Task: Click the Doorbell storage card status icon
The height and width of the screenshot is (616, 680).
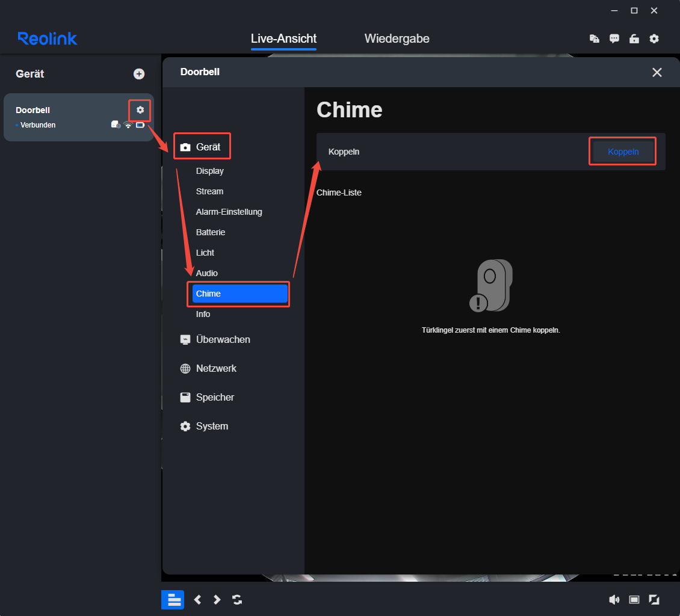Action: (116, 125)
